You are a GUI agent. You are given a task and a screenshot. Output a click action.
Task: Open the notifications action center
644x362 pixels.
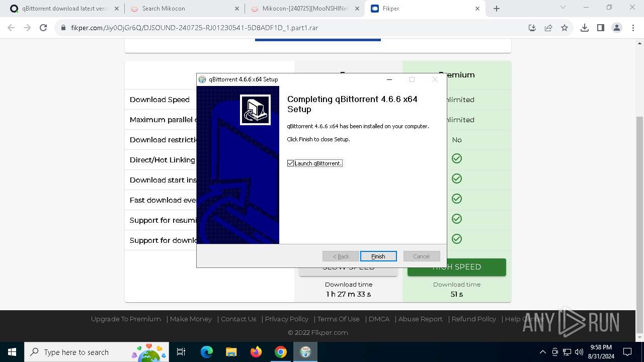coord(627,352)
